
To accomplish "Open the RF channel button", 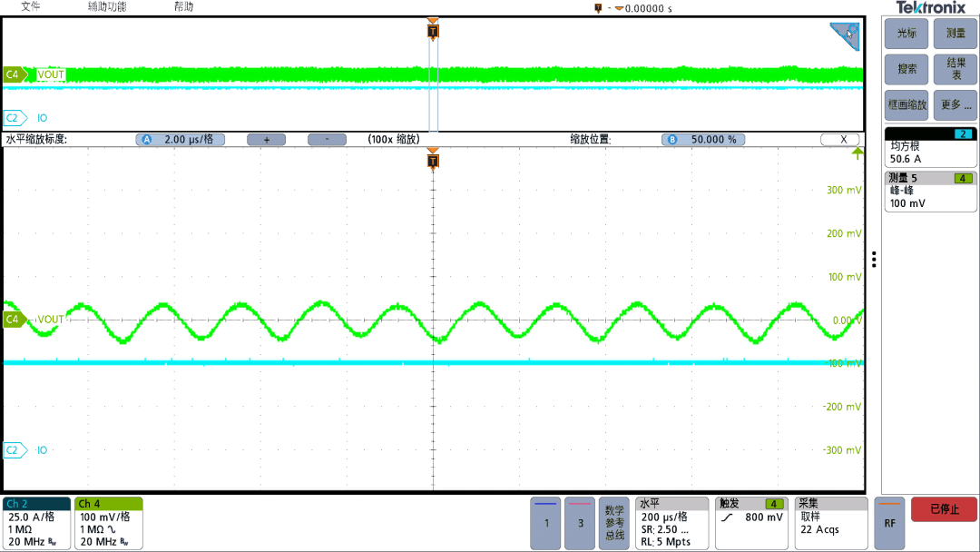I will click(889, 523).
